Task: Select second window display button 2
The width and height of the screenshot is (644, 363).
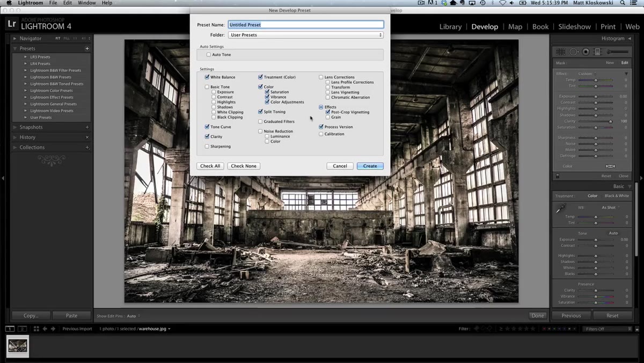Action: (x=23, y=329)
